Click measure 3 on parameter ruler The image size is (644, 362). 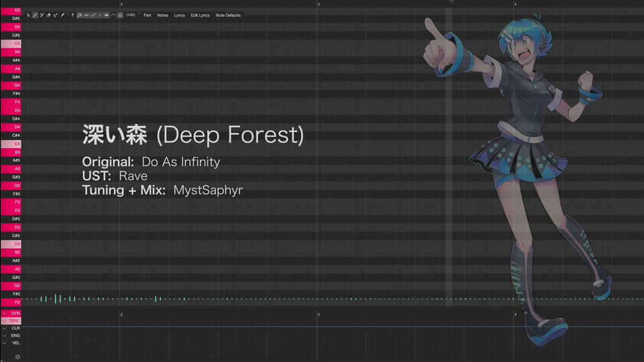pyautogui.click(x=319, y=314)
